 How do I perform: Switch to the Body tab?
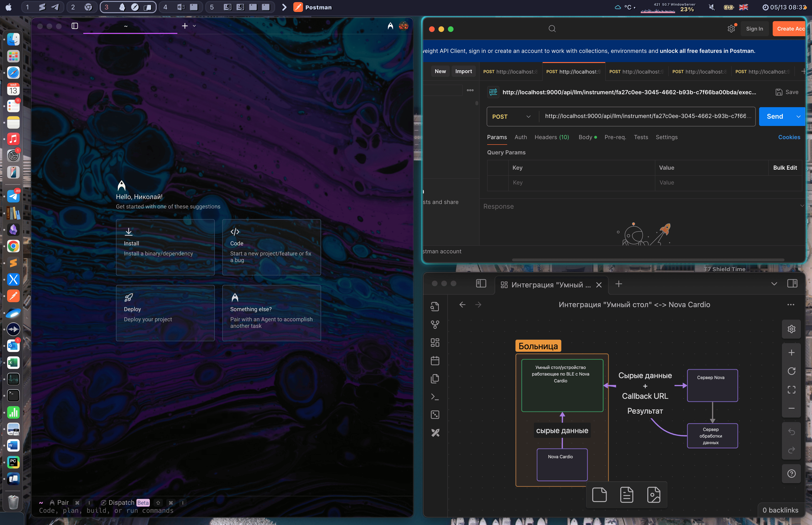585,137
